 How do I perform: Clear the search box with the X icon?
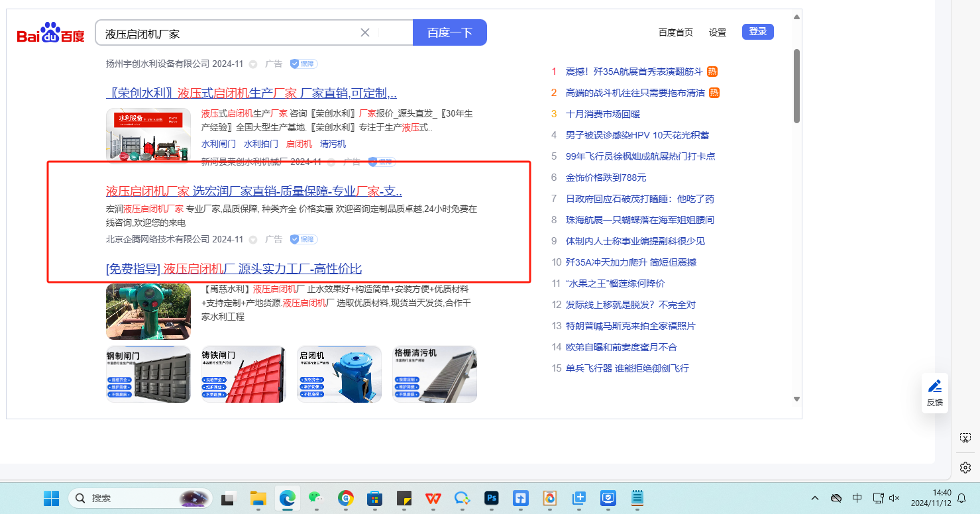(365, 32)
